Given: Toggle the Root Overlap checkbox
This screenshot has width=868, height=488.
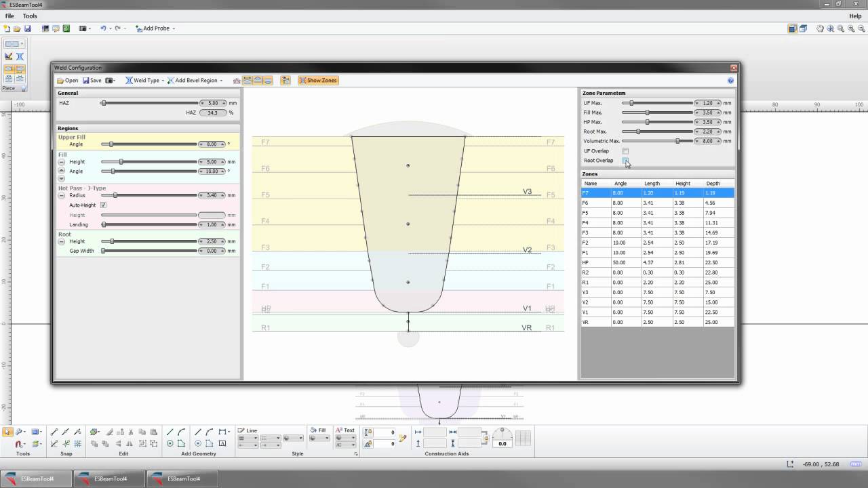Looking at the screenshot, I should [x=625, y=161].
